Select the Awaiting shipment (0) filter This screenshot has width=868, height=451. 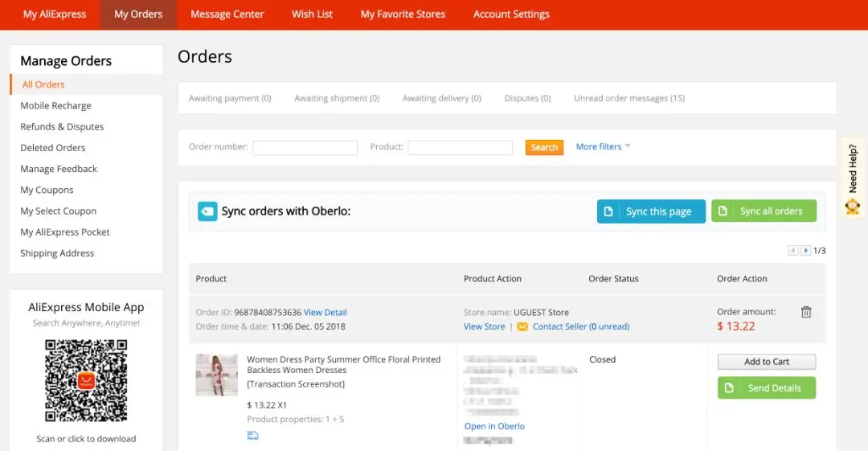pos(337,98)
